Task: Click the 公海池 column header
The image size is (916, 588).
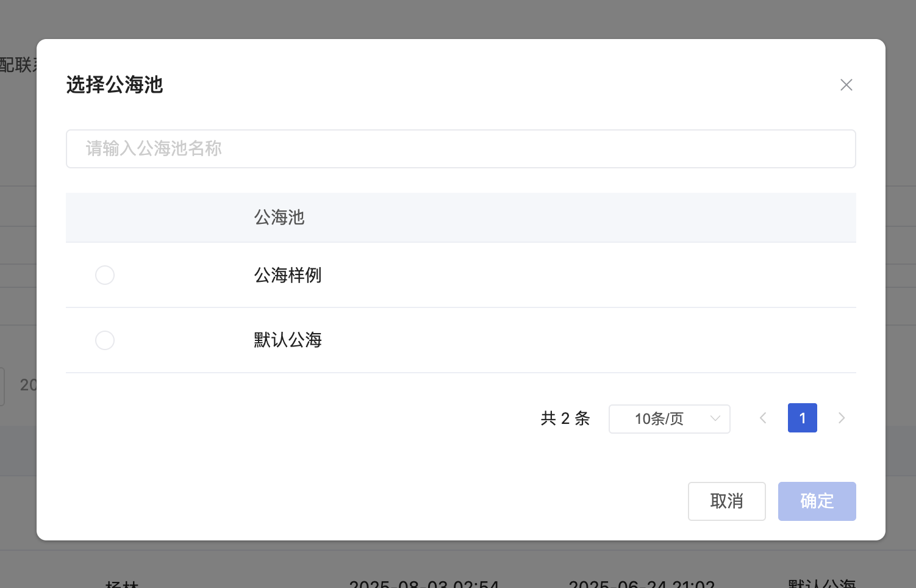Action: [279, 218]
